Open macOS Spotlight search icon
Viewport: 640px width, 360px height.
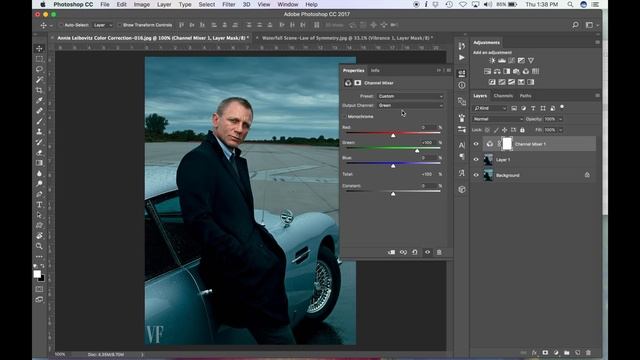coord(570,4)
